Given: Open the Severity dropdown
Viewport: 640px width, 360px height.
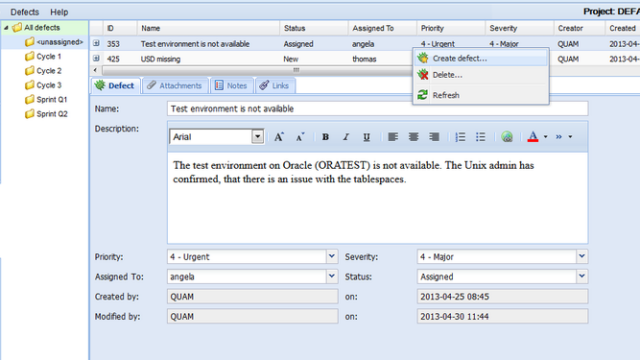Looking at the screenshot, I should (x=582, y=256).
